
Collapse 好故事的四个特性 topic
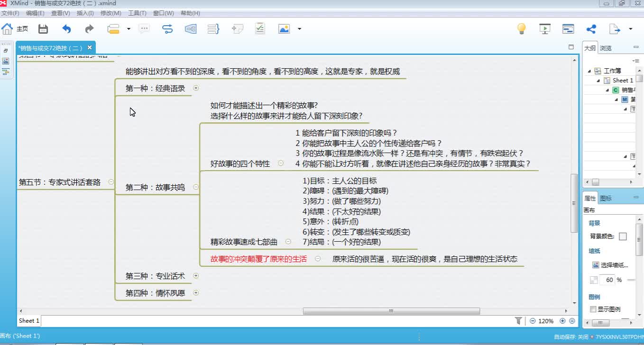pos(281,163)
